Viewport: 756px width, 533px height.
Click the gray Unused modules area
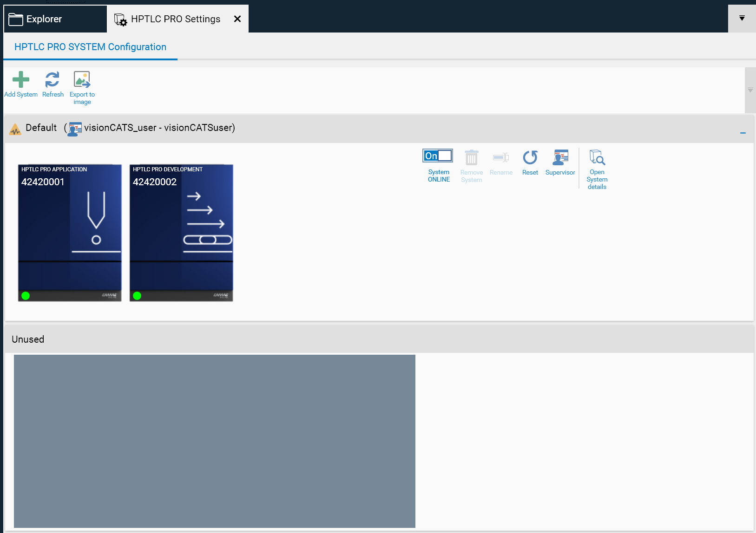(214, 441)
